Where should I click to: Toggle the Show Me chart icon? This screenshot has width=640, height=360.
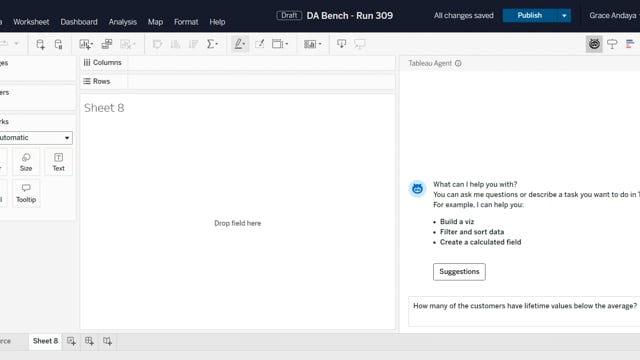point(630,44)
